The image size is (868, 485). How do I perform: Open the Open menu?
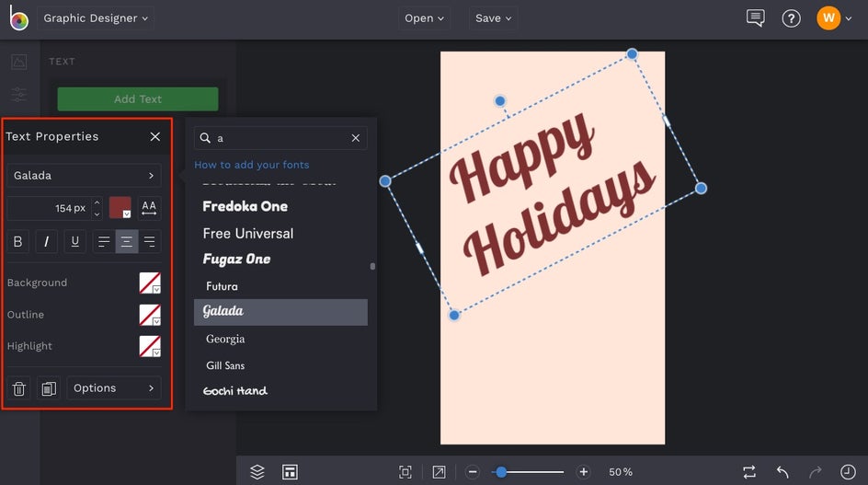[424, 18]
